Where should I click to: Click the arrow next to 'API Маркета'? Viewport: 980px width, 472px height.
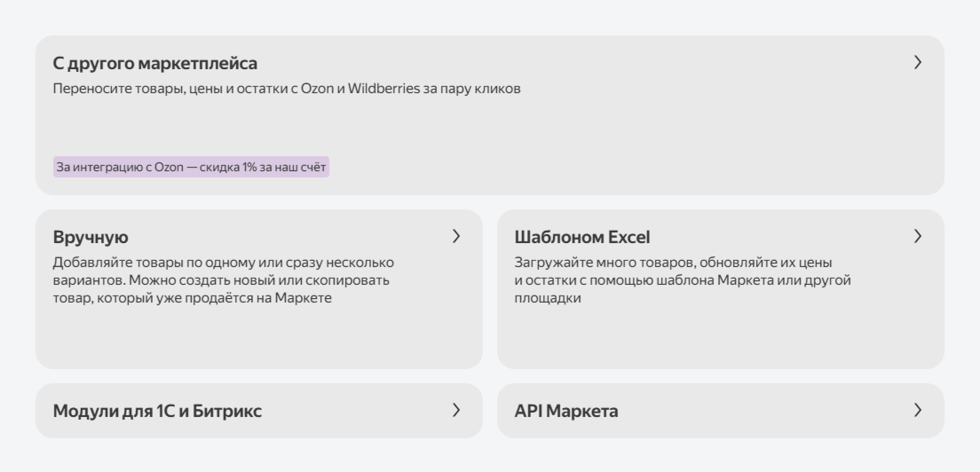click(917, 410)
